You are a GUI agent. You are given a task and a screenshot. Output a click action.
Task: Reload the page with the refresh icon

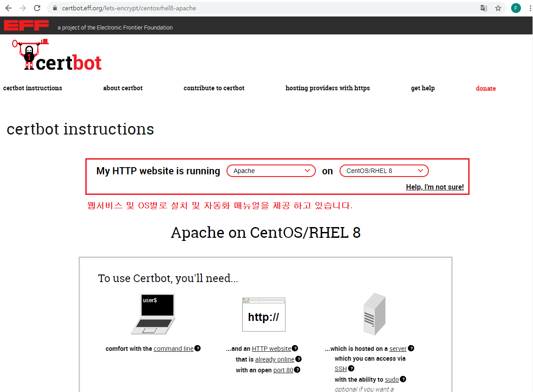click(37, 8)
